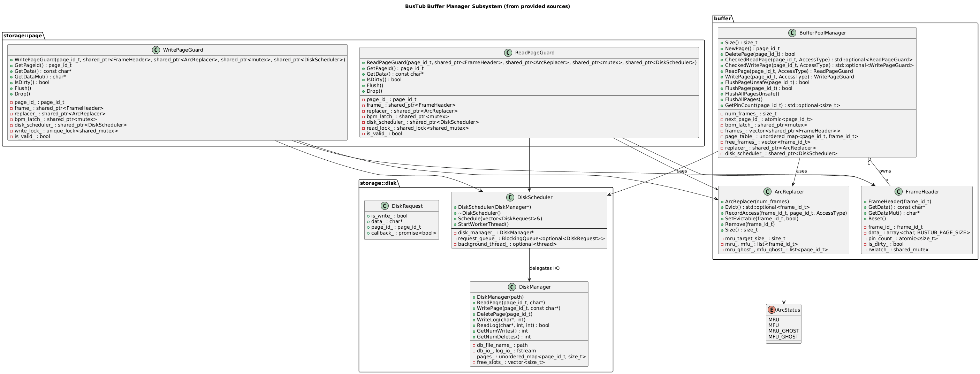The width and height of the screenshot is (980, 374).
Task: Select the buffer package tab
Action: [x=722, y=18]
